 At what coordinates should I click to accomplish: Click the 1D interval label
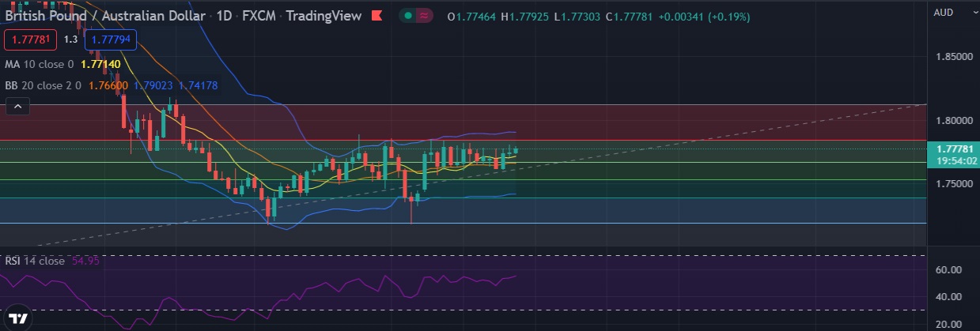tap(225, 16)
